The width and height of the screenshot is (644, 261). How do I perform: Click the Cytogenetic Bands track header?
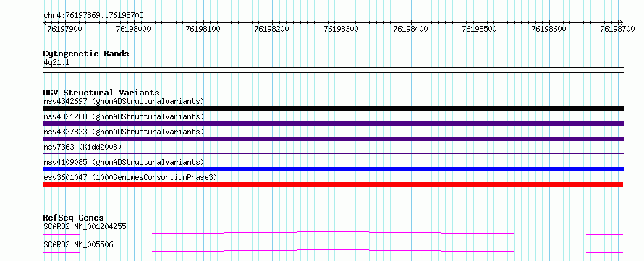pyautogui.click(x=86, y=54)
